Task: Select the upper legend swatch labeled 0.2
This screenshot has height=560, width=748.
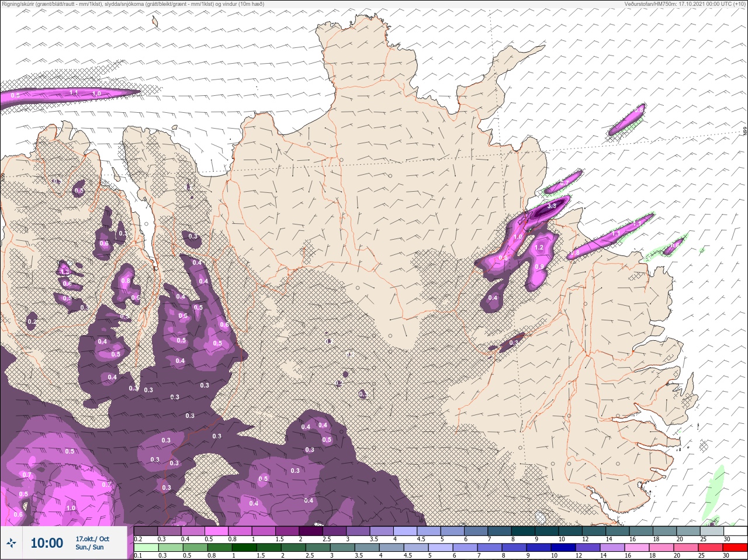Action: click(x=146, y=531)
